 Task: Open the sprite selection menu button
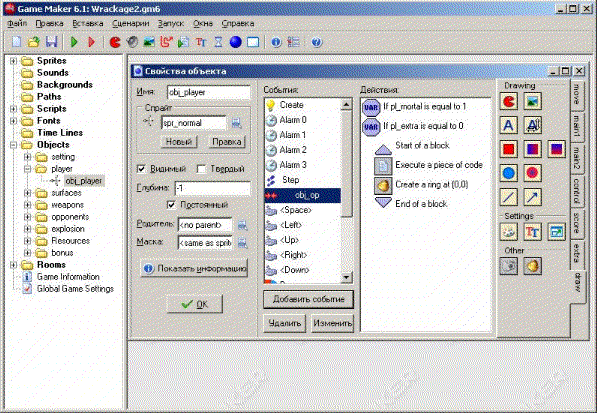[x=236, y=123]
